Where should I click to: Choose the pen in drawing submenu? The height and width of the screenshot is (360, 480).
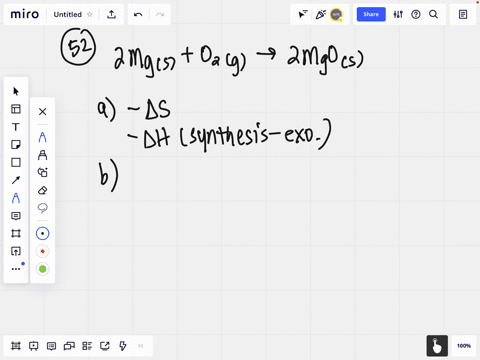tap(42, 137)
